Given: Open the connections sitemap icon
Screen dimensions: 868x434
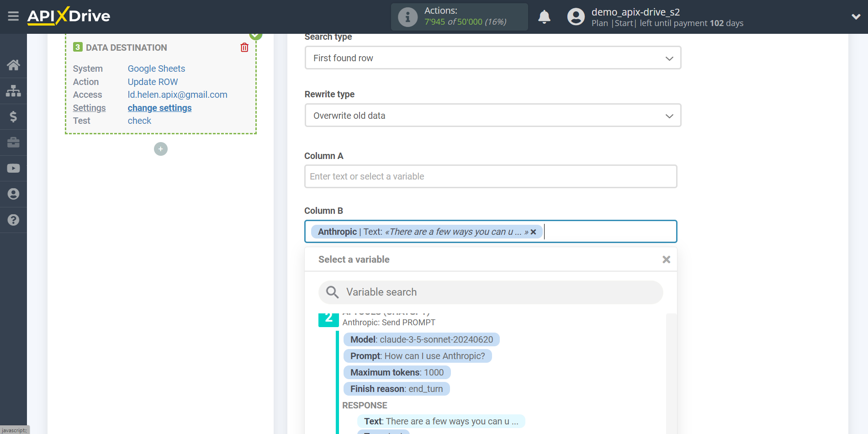Looking at the screenshot, I should pos(13,91).
